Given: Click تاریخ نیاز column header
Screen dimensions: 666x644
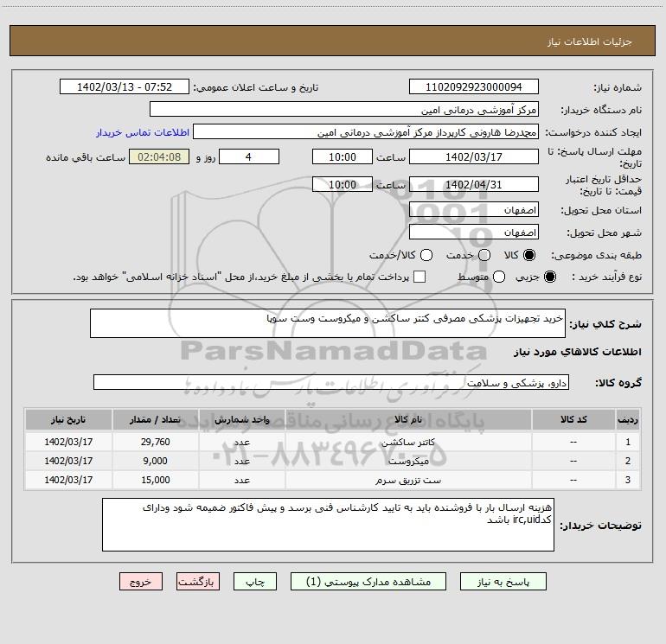Looking at the screenshot, I should pyautogui.click(x=68, y=420).
